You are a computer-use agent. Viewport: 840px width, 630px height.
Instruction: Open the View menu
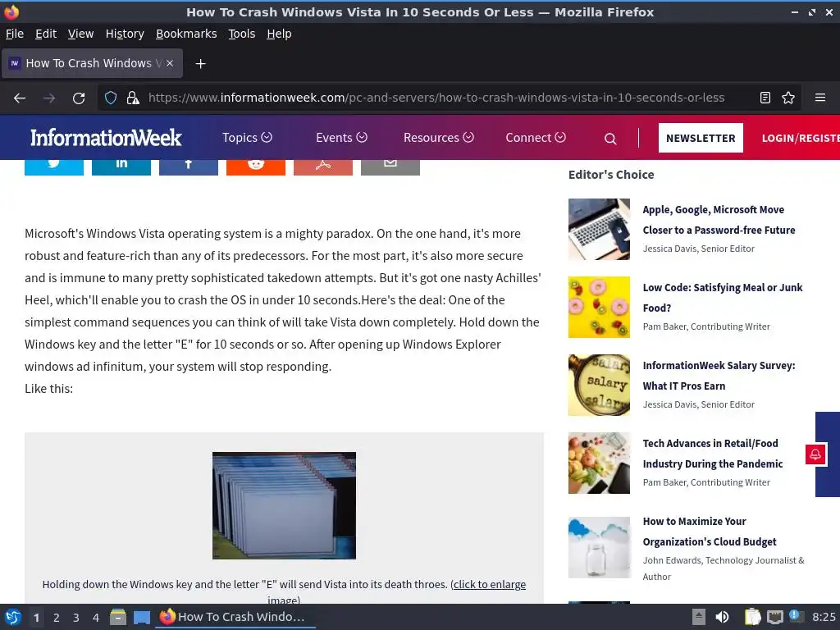(x=81, y=34)
